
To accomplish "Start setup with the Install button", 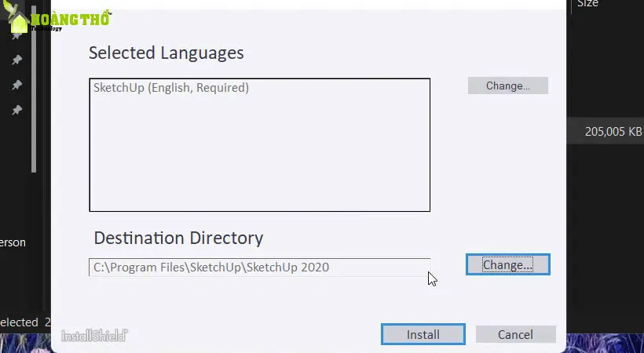I will [423, 334].
